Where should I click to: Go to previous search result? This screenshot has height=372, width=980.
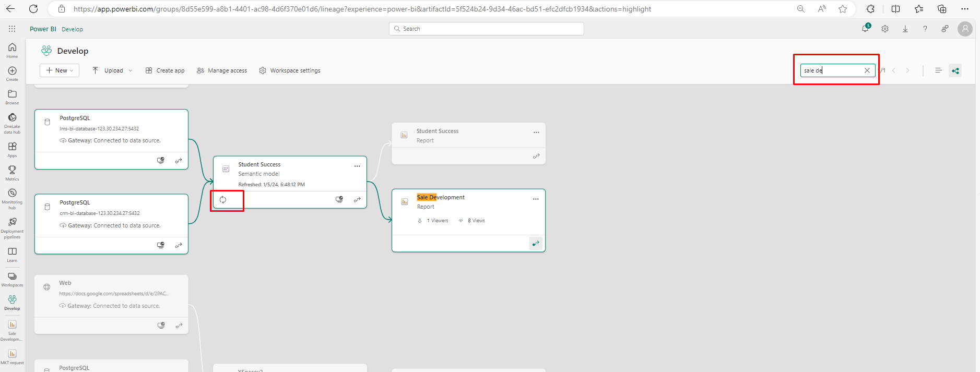[x=894, y=70]
